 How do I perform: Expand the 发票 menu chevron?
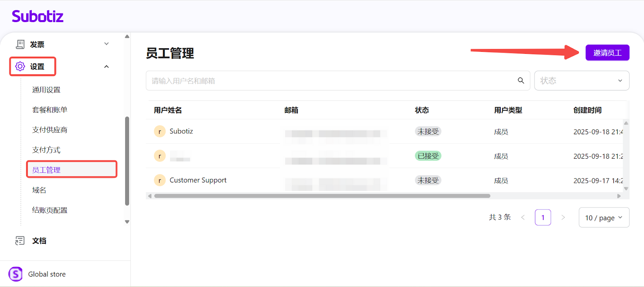tap(107, 44)
